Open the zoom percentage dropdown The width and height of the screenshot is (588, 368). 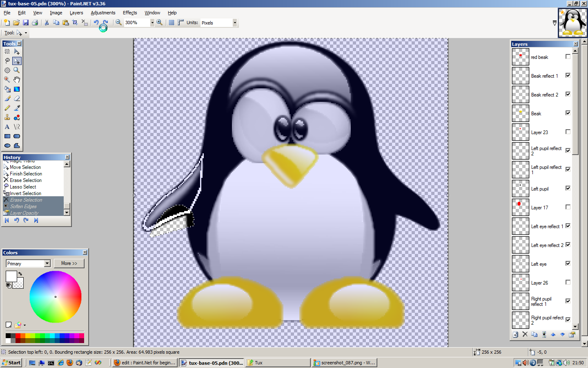coord(152,23)
